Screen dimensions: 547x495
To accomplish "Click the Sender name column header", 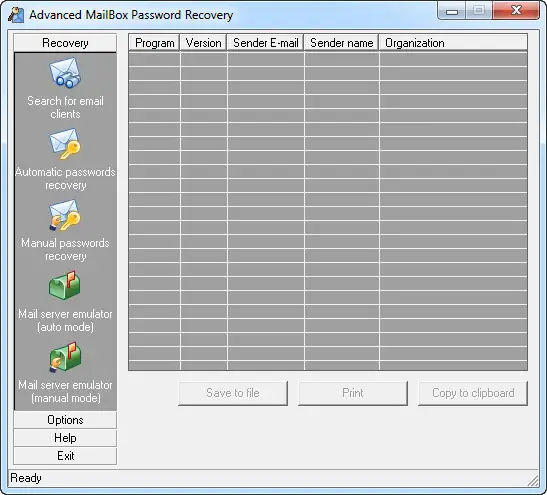I will coord(342,43).
